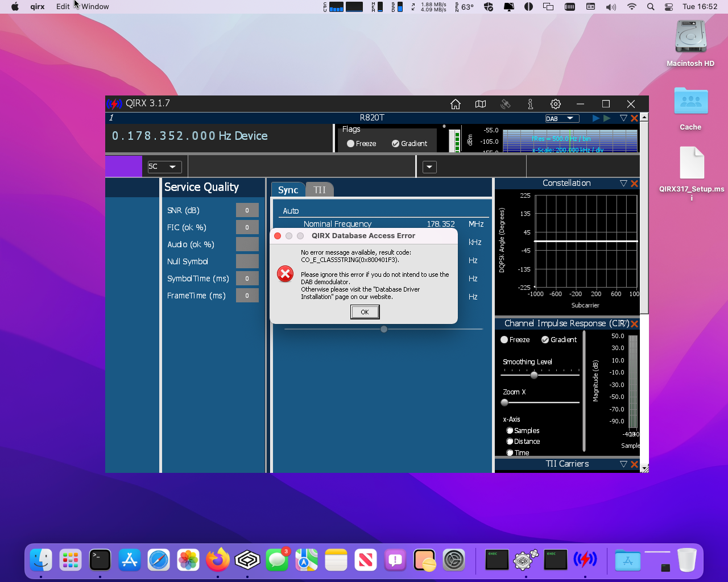Viewport: 728px width, 582px height.
Task: Open Messages with 3 unread badge
Action: [x=277, y=560]
